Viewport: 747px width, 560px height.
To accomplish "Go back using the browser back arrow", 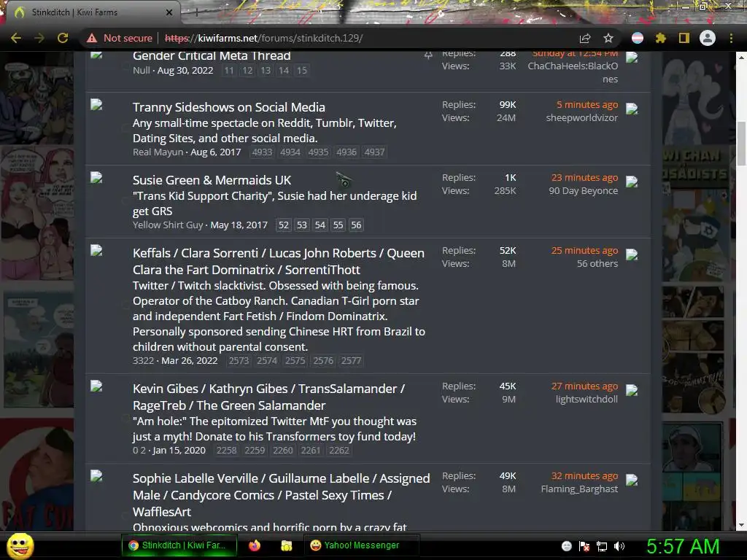I will pyautogui.click(x=16, y=38).
